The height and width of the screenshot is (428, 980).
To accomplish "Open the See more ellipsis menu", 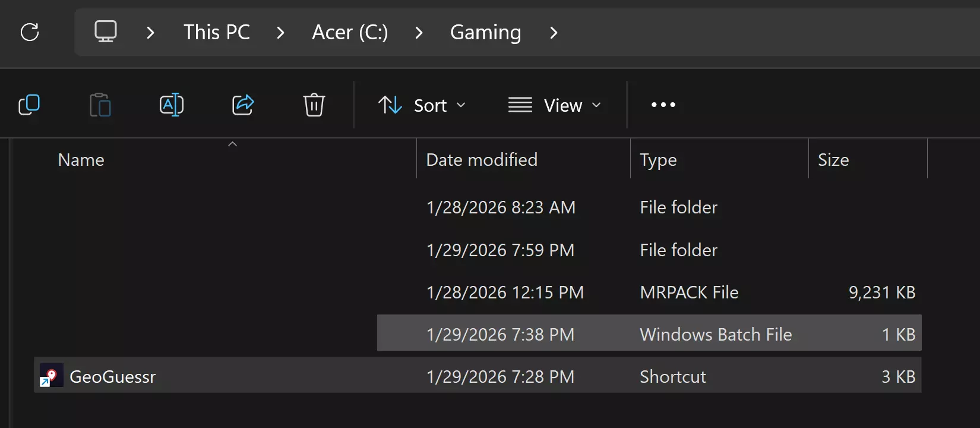I will [663, 105].
